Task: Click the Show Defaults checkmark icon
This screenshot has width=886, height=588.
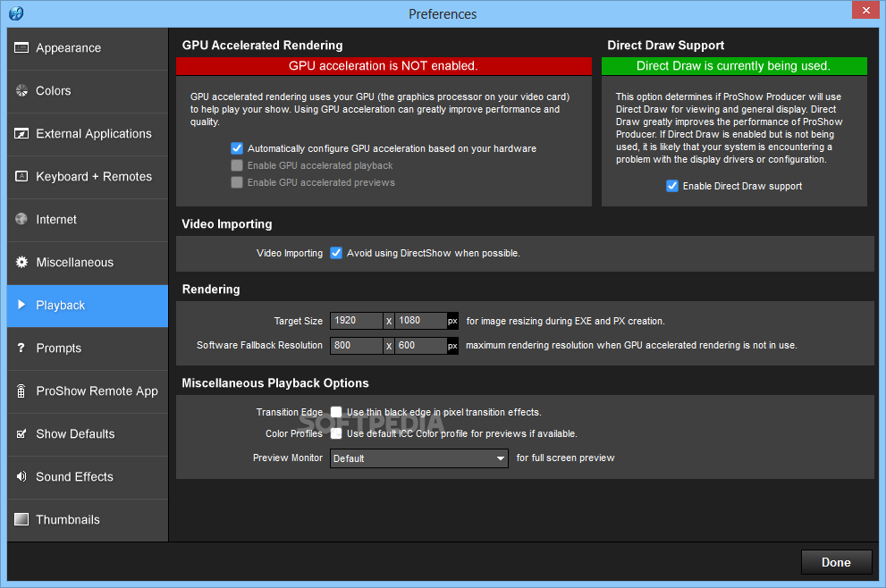Action: [21, 433]
